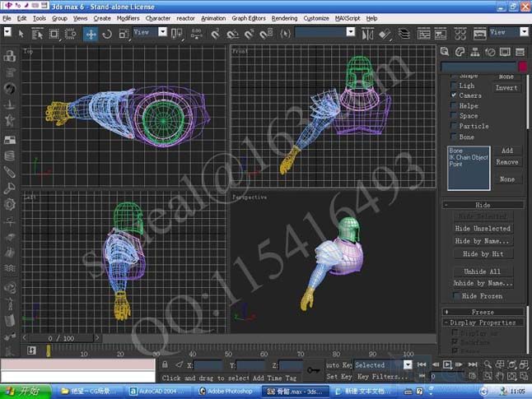
Task: Toggle the Ligh category checkbox
Action: tap(454, 86)
